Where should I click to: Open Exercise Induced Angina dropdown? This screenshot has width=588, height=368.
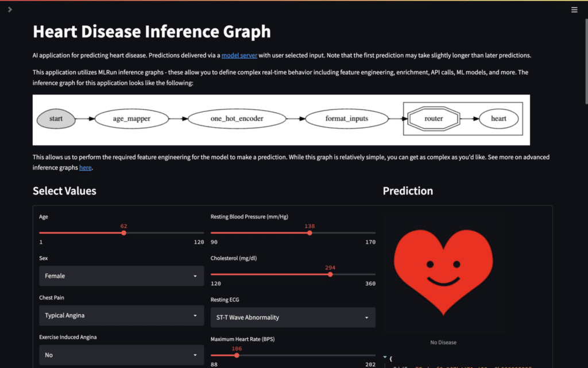tap(122, 355)
